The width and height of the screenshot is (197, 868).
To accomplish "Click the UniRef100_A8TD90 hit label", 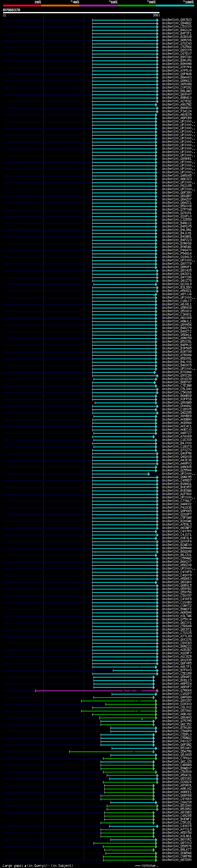I will pyautogui.click(x=177, y=860).
